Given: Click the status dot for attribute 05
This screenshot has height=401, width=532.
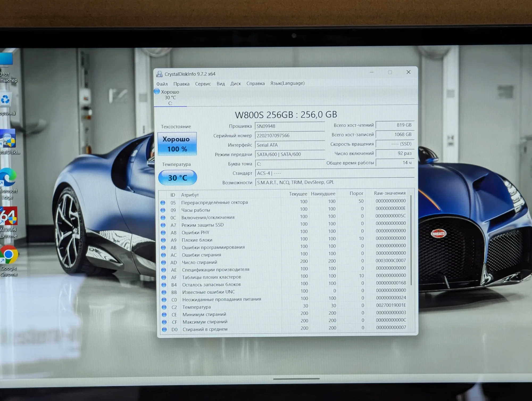Looking at the screenshot, I should (163, 203).
